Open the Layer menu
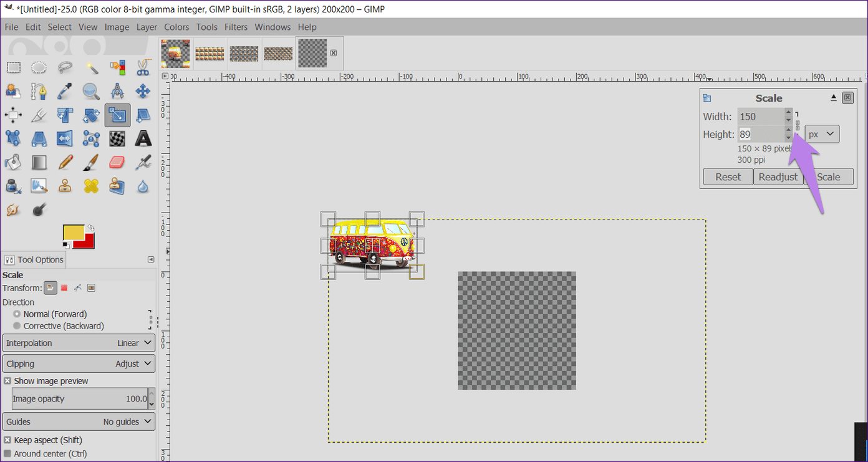The height and width of the screenshot is (462, 868). click(147, 27)
